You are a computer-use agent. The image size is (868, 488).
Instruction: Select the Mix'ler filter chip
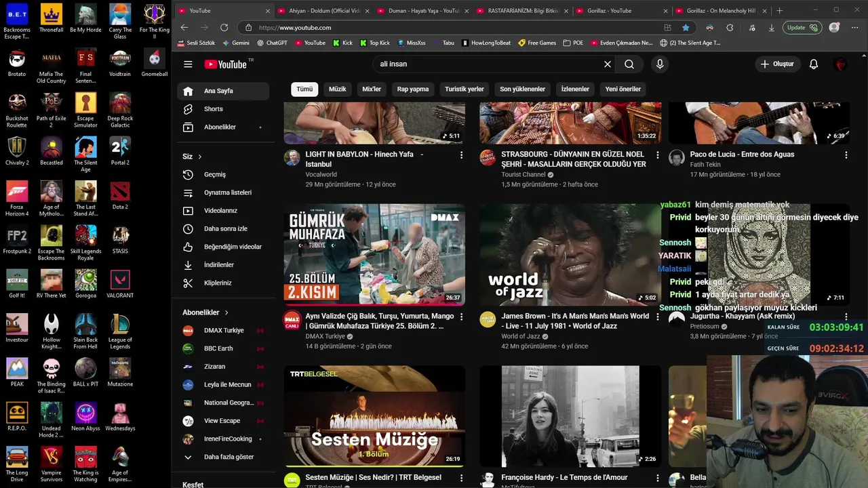pyautogui.click(x=372, y=89)
